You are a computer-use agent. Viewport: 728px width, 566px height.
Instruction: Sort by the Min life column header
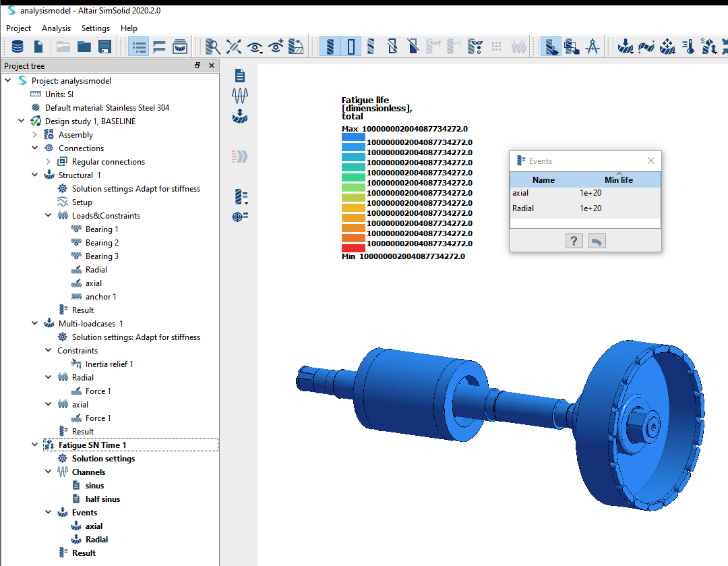pyautogui.click(x=618, y=180)
